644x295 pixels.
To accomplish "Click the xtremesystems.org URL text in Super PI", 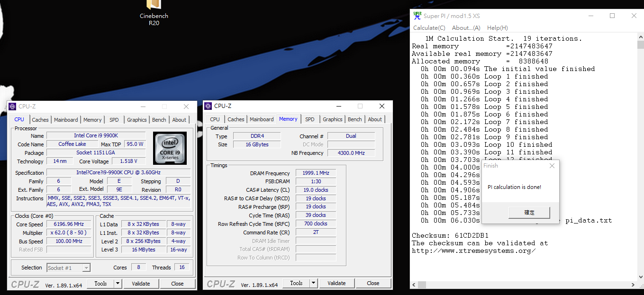I will pyautogui.click(x=474, y=250).
